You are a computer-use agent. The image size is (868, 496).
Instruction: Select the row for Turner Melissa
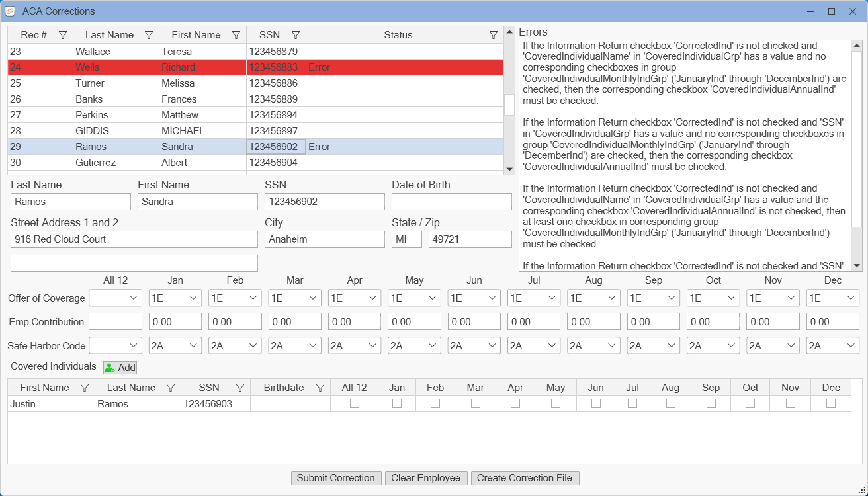(256, 83)
